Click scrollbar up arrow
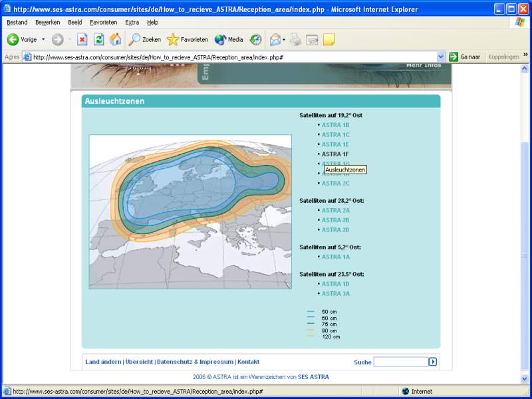The width and height of the screenshot is (532, 399). (525, 69)
